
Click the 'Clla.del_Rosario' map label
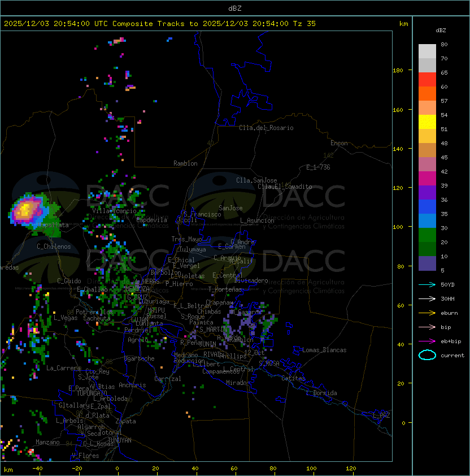tap(266, 128)
